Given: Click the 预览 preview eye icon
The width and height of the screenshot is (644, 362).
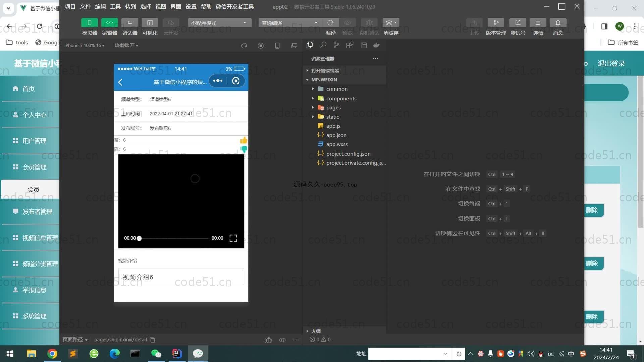Looking at the screenshot, I should (347, 23).
